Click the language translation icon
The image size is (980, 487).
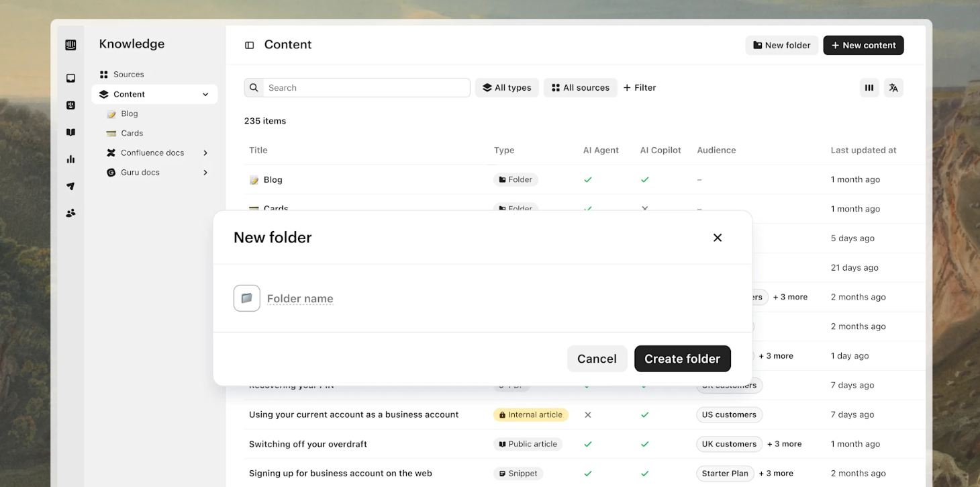point(893,87)
